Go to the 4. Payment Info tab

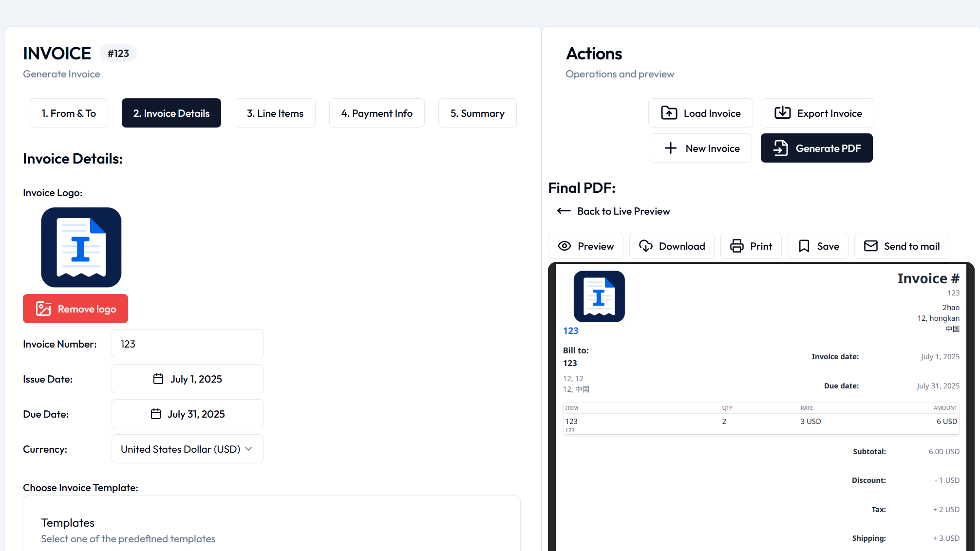(377, 113)
